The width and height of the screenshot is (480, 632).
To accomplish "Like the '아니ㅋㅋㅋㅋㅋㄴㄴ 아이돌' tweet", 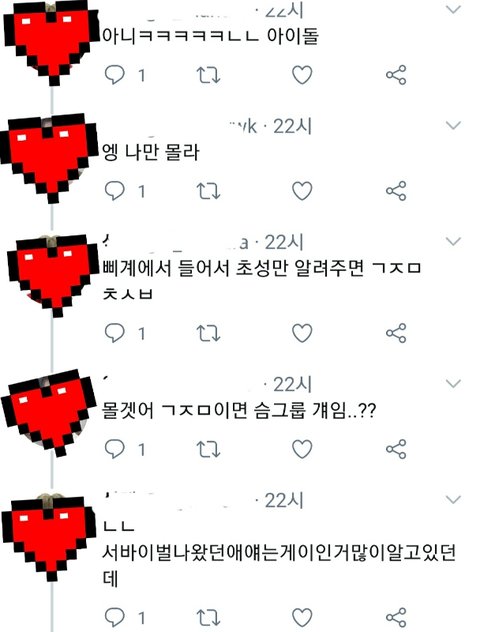I will coord(302,75).
